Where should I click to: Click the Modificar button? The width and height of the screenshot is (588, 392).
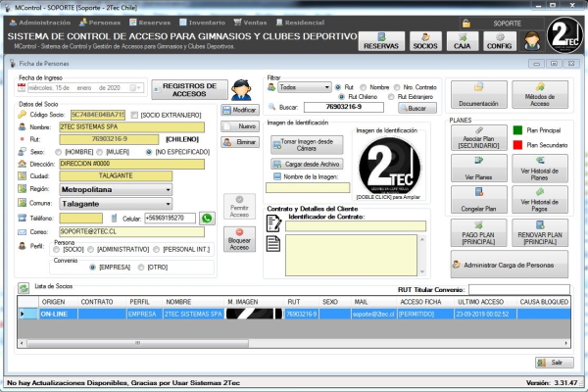240,110
